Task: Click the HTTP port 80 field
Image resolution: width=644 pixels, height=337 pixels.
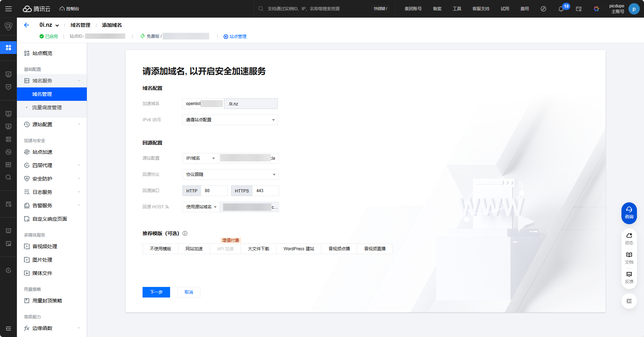Action: (x=214, y=191)
